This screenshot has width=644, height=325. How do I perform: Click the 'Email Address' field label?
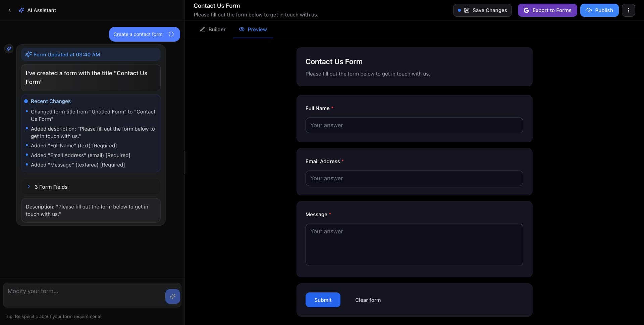coord(323,161)
